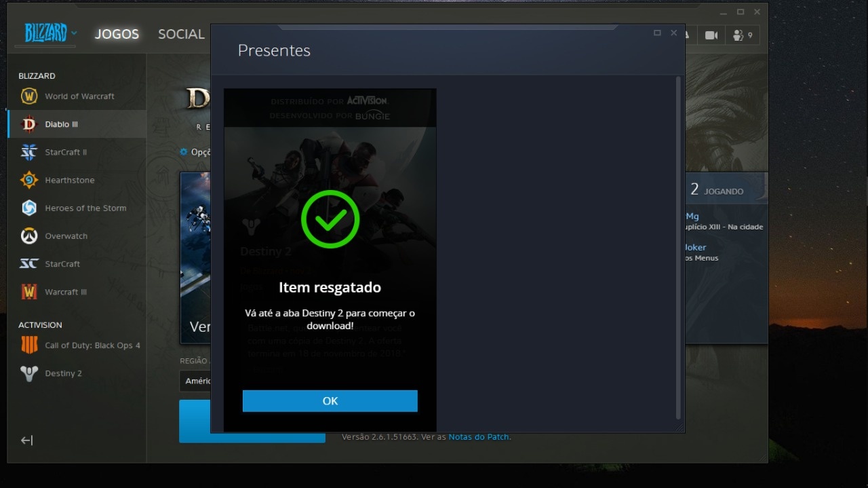Select the StarCraft game icon
This screenshot has height=488, width=868.
[29, 264]
